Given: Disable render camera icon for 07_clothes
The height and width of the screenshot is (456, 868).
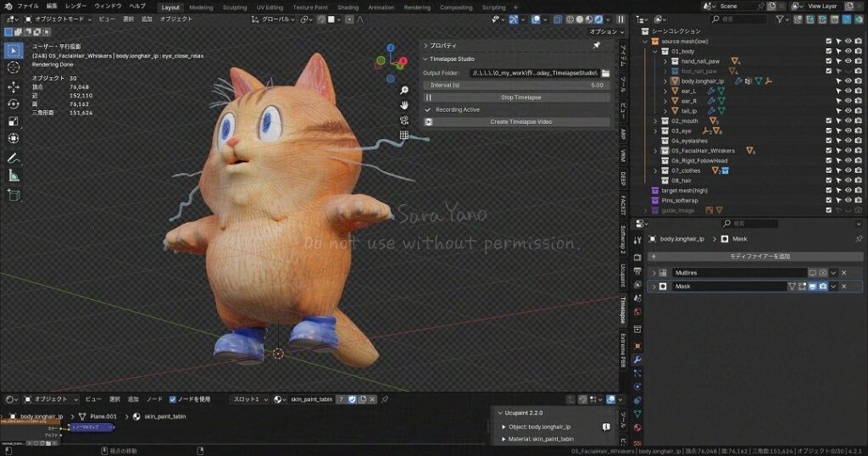Looking at the screenshot, I should [x=858, y=171].
